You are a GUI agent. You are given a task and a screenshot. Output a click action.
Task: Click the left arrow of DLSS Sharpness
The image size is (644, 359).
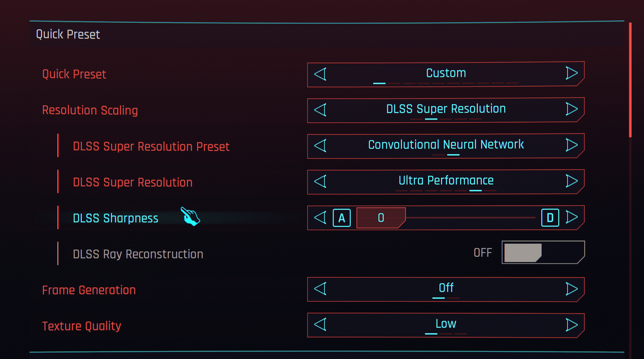tap(320, 218)
